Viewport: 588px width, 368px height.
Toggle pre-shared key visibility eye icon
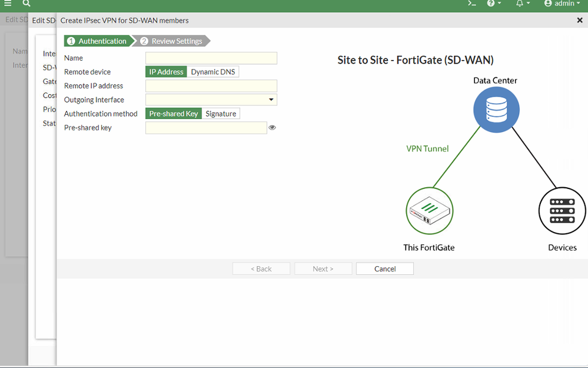tap(273, 128)
